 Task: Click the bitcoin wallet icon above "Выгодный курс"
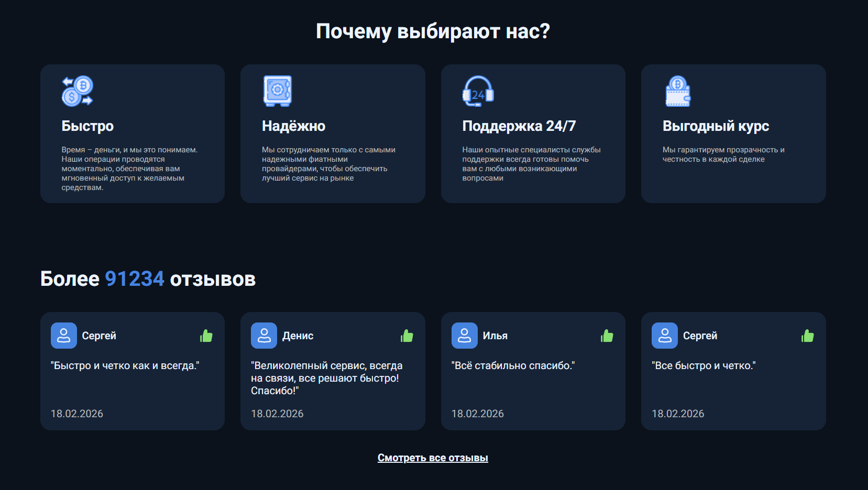[678, 92]
